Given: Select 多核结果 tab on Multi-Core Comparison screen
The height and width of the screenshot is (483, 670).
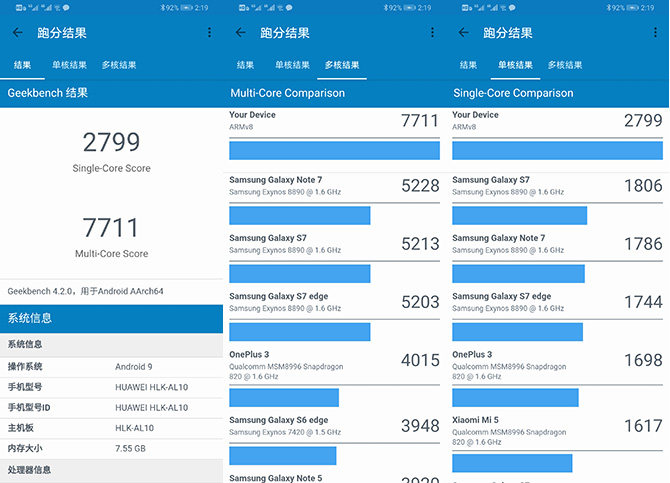Looking at the screenshot, I should (342, 65).
